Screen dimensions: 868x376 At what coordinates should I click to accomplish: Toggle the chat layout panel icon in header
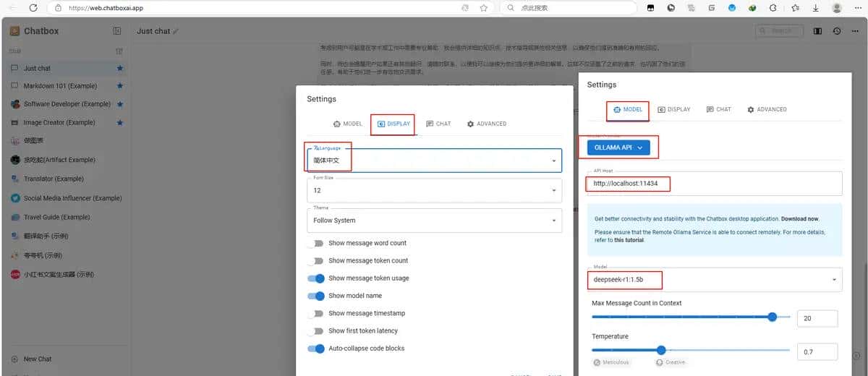click(817, 31)
